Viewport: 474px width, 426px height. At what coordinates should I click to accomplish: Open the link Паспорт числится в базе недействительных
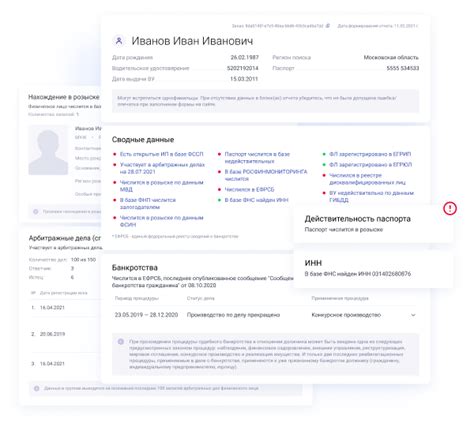tap(257, 157)
